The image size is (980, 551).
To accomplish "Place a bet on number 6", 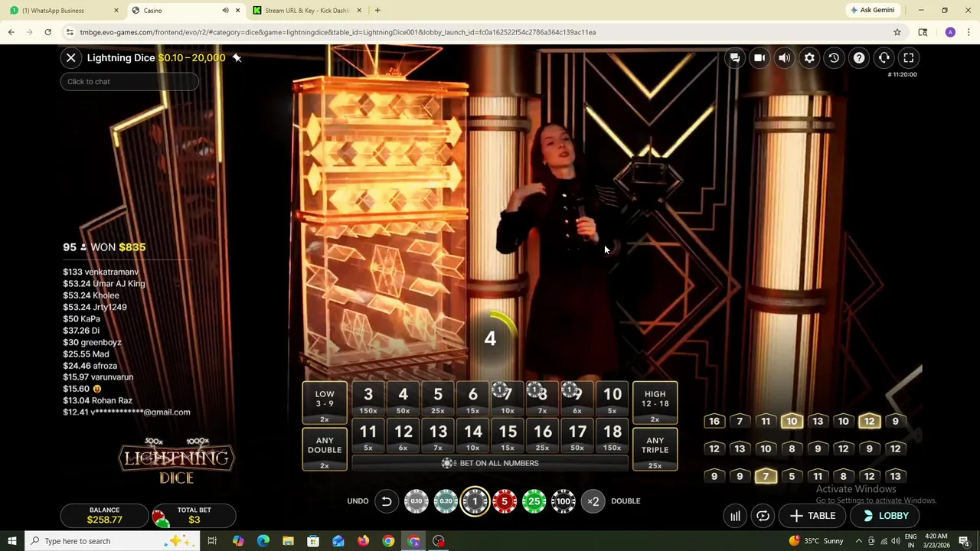I will coord(472,399).
